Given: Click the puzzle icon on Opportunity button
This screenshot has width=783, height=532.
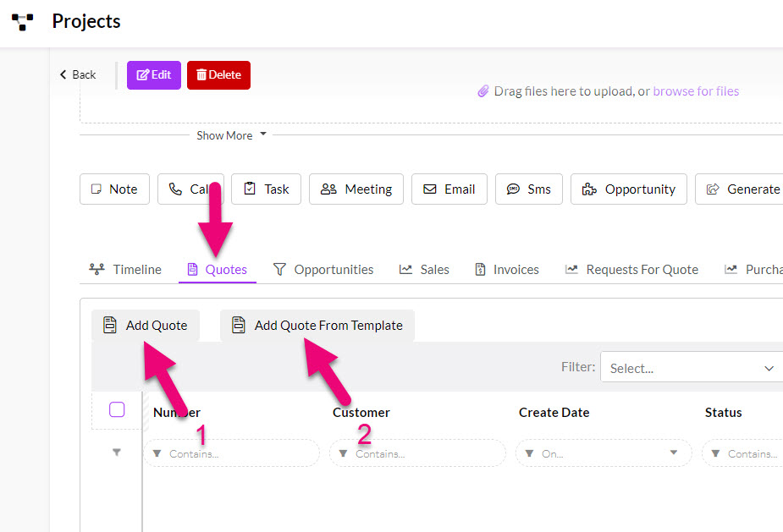Looking at the screenshot, I should pos(589,189).
